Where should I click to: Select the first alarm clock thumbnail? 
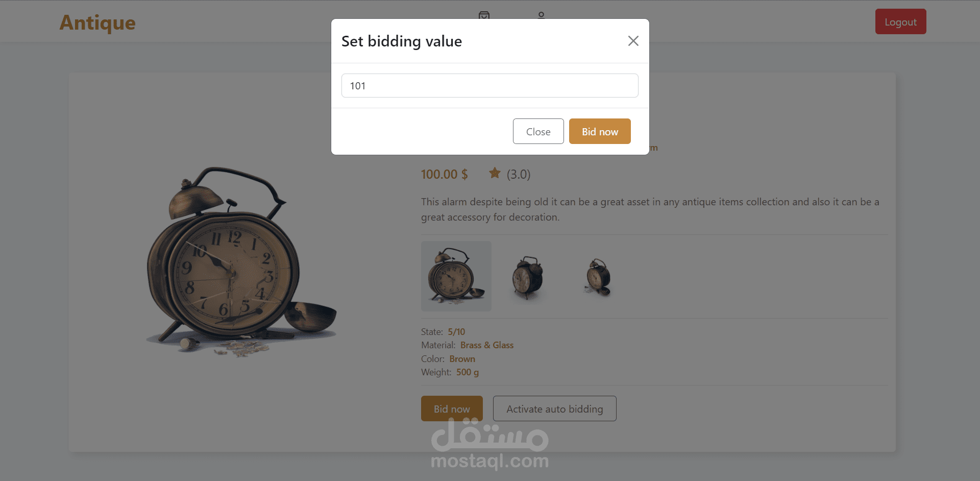point(456,276)
